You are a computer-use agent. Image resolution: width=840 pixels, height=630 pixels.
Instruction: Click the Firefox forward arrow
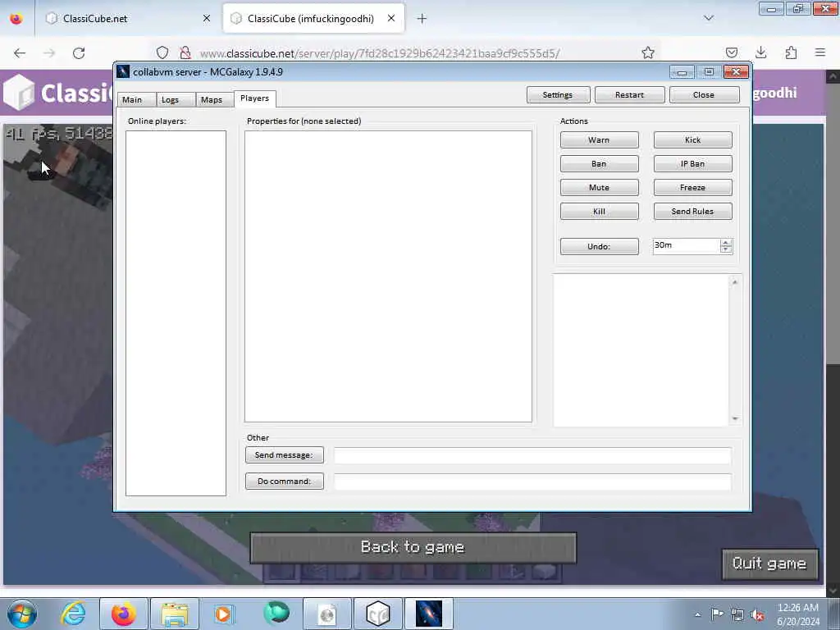[x=49, y=53]
